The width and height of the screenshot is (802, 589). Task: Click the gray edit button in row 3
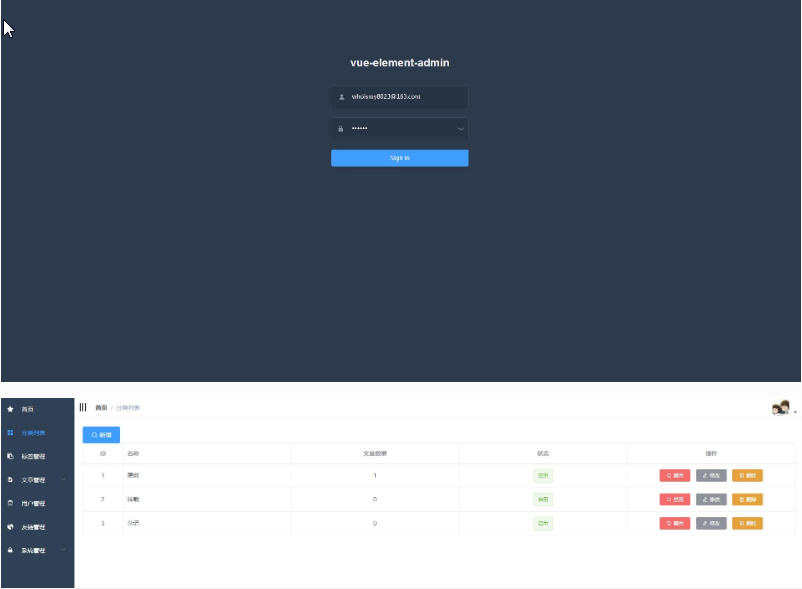711,524
